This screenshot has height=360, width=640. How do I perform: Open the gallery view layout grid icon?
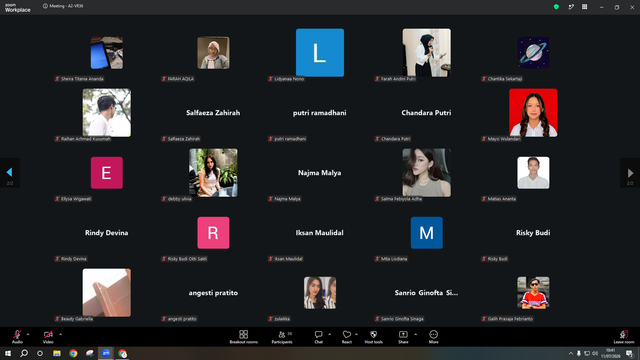(x=584, y=7)
